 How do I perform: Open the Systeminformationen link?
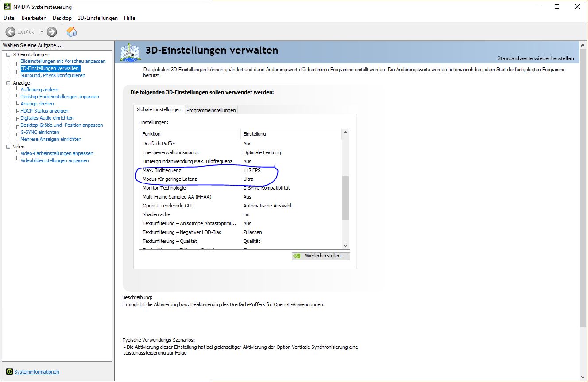coord(37,372)
